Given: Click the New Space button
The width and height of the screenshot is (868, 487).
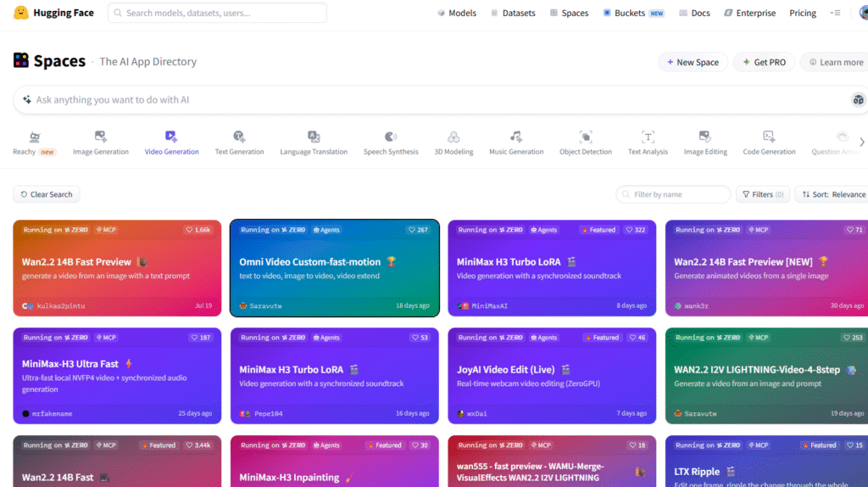Looking at the screenshot, I should [693, 62].
